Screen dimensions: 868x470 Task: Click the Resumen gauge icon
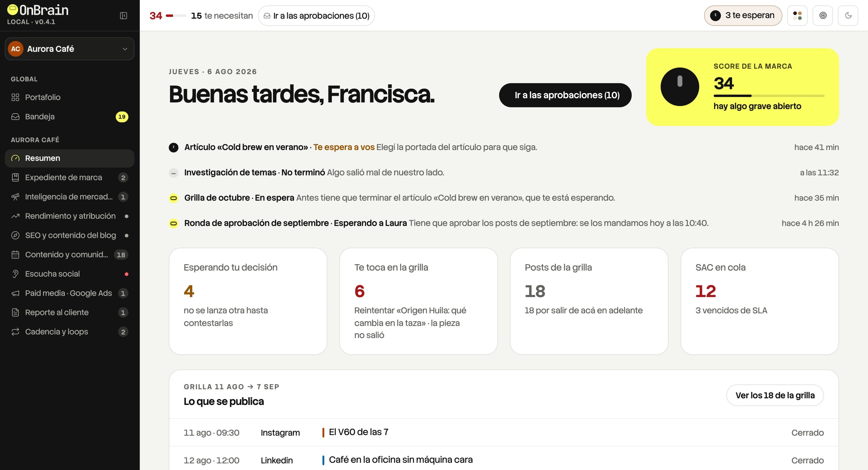15,158
